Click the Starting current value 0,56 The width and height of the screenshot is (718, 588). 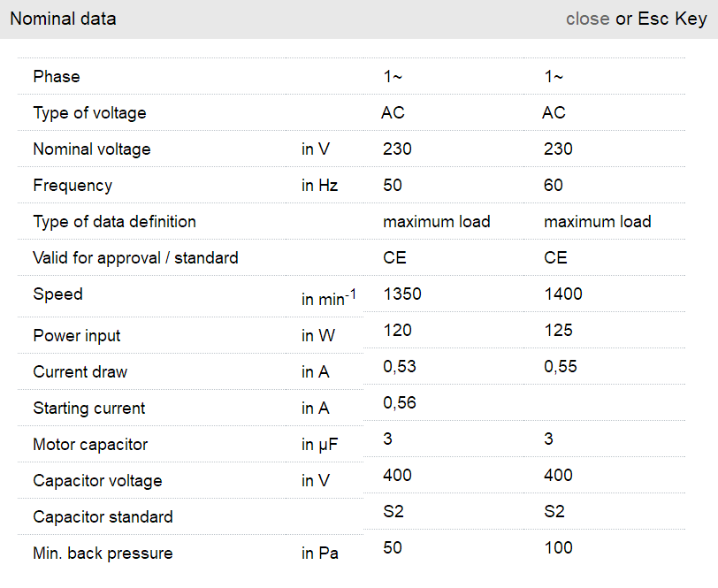[400, 403]
